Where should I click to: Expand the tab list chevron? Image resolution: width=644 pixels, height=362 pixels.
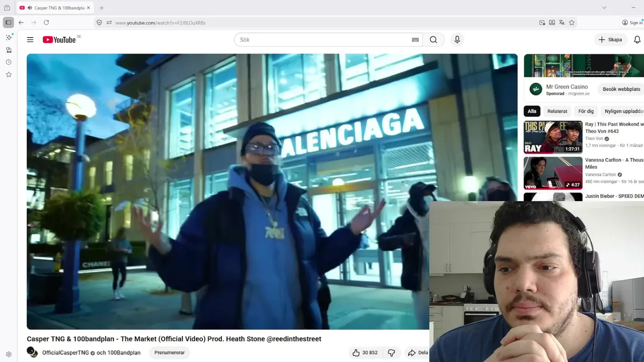pos(604,8)
